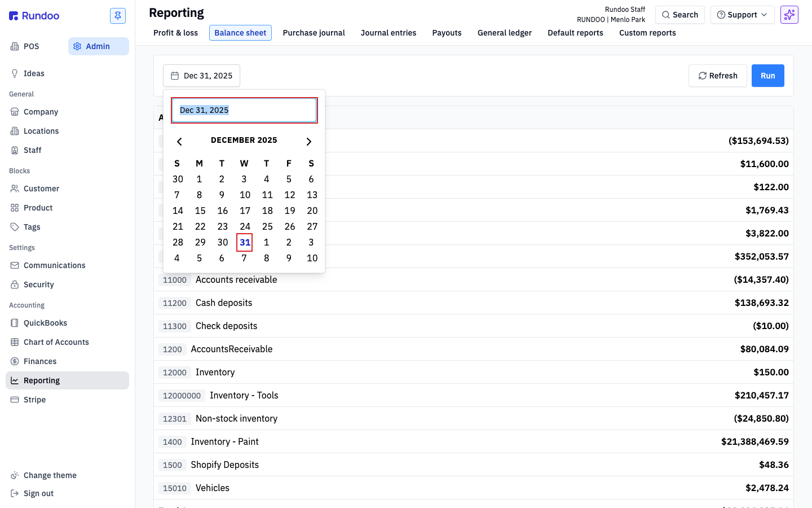
Task: Click the 12000 Inventory row
Action: (x=474, y=372)
